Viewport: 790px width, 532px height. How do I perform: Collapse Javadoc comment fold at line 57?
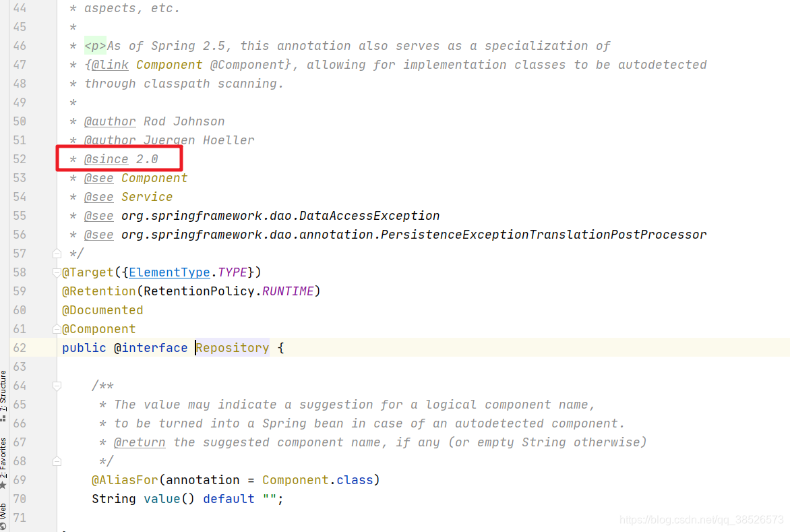[x=57, y=254]
